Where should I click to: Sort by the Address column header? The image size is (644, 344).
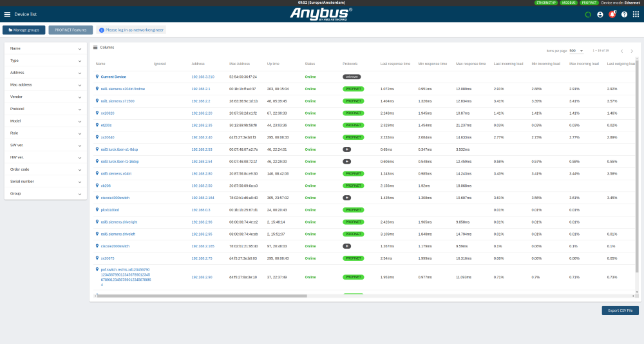[198, 64]
